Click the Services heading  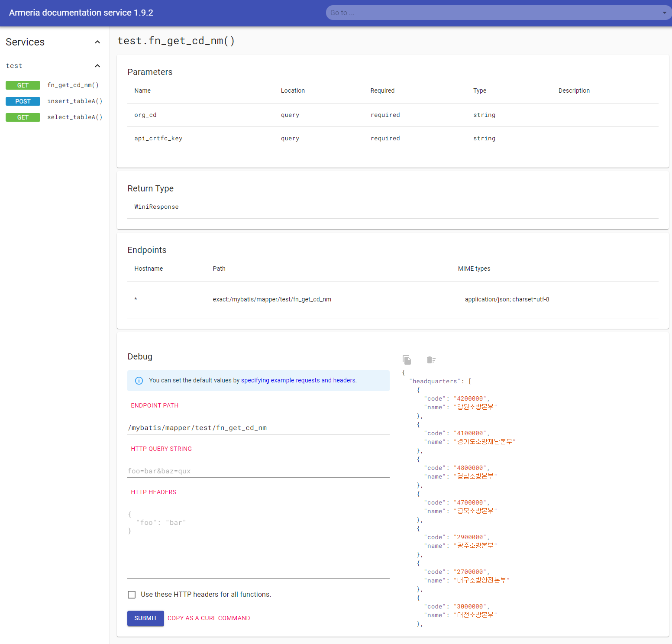[25, 42]
